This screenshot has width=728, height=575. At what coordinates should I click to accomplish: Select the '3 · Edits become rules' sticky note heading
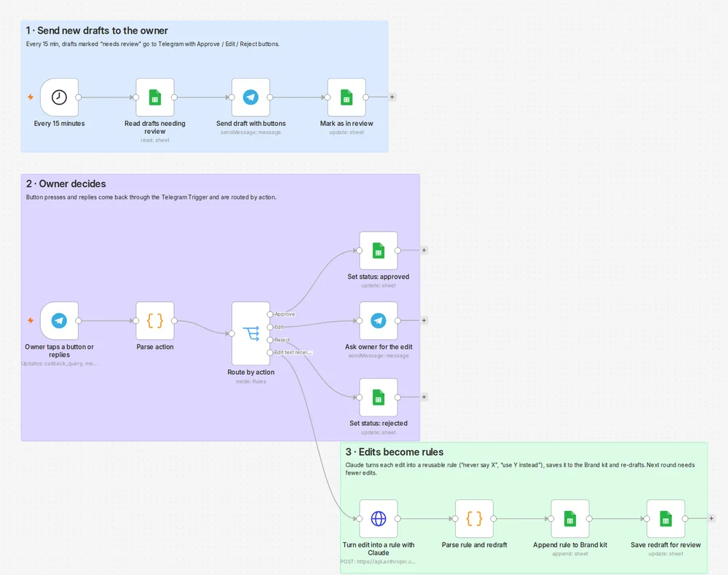coord(394,452)
